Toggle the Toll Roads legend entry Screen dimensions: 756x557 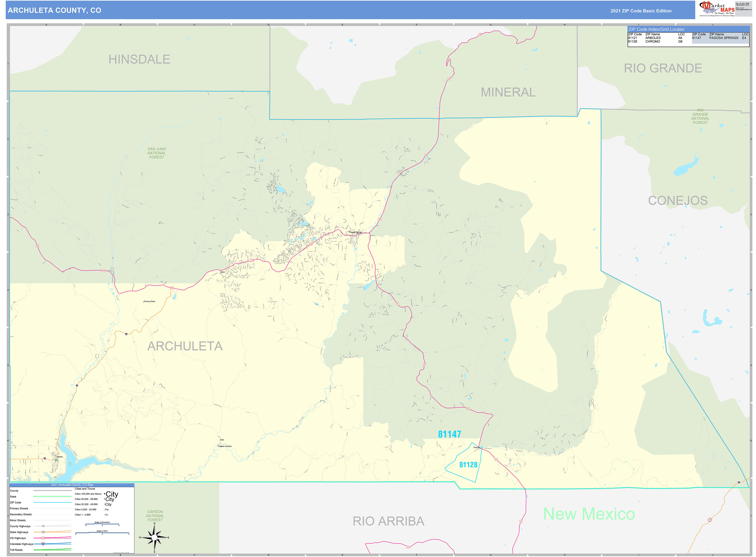pyautogui.click(x=16, y=550)
